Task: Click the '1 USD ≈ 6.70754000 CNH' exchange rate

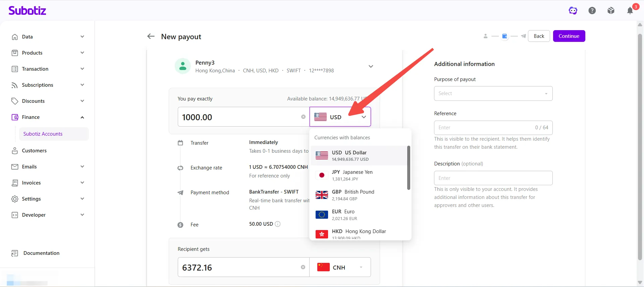Action: 278,167
